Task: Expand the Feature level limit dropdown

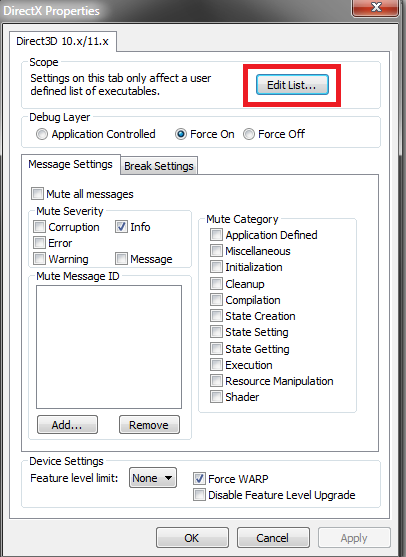Action: [153, 478]
